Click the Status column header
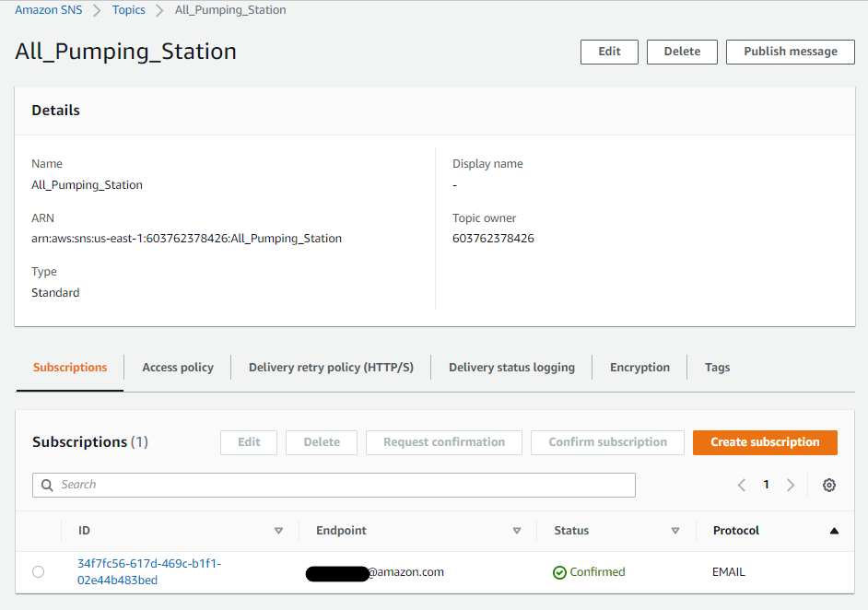Image resolution: width=868 pixels, height=610 pixels. coord(571,530)
